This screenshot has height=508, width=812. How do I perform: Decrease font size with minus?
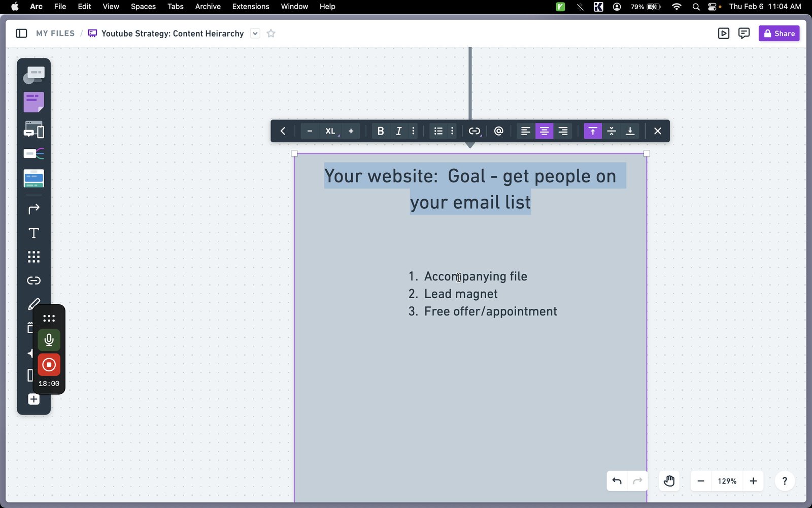click(x=310, y=131)
